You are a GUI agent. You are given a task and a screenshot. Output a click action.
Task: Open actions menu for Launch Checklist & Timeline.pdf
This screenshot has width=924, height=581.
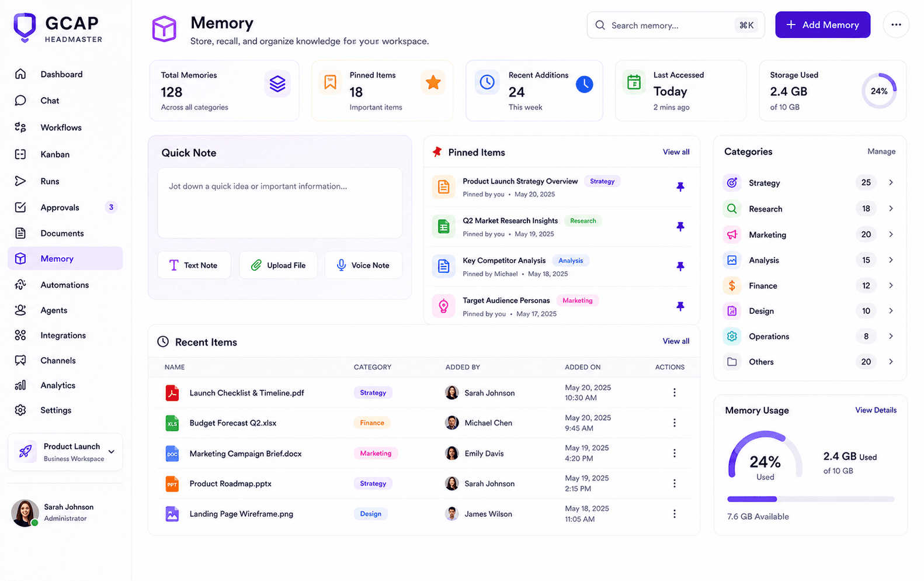click(674, 393)
